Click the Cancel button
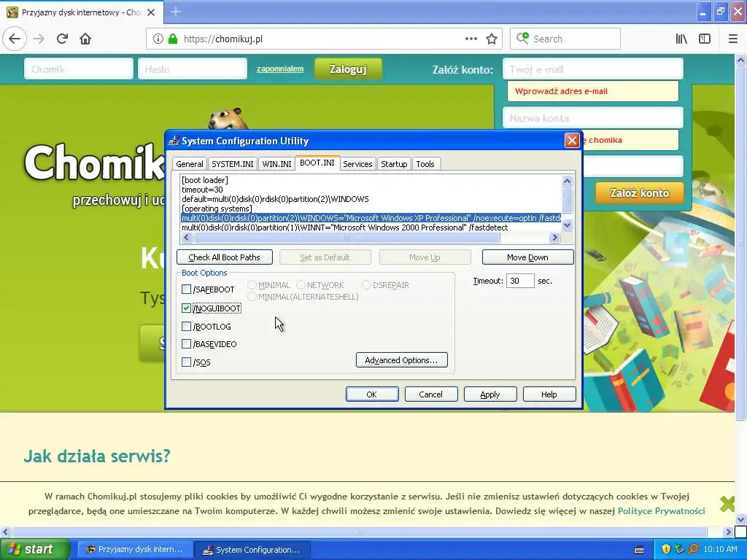This screenshot has width=747, height=560. [430, 394]
